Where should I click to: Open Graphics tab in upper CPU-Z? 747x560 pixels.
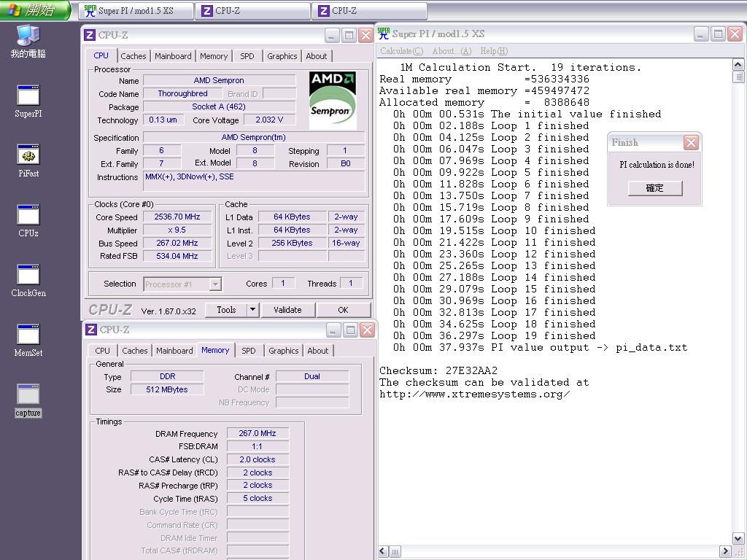[x=282, y=56]
